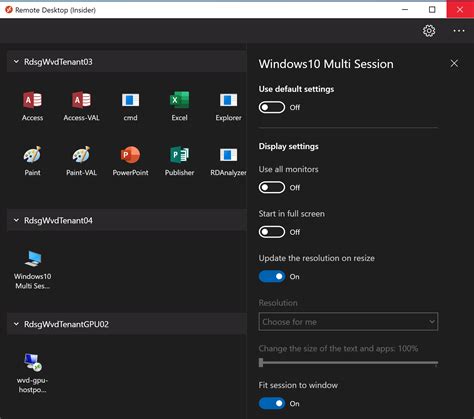Collapse the RdsgWvdTenant03 group
The image size is (474, 419).
pos(16,62)
